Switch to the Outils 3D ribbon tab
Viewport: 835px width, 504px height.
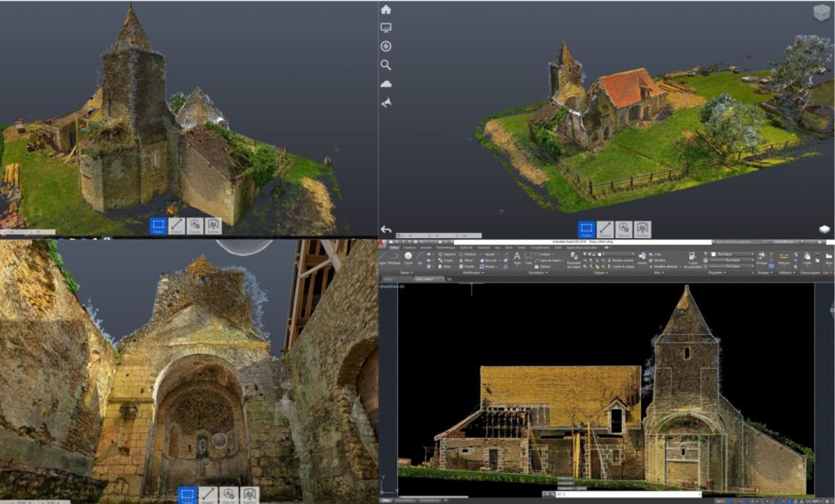[466, 247]
